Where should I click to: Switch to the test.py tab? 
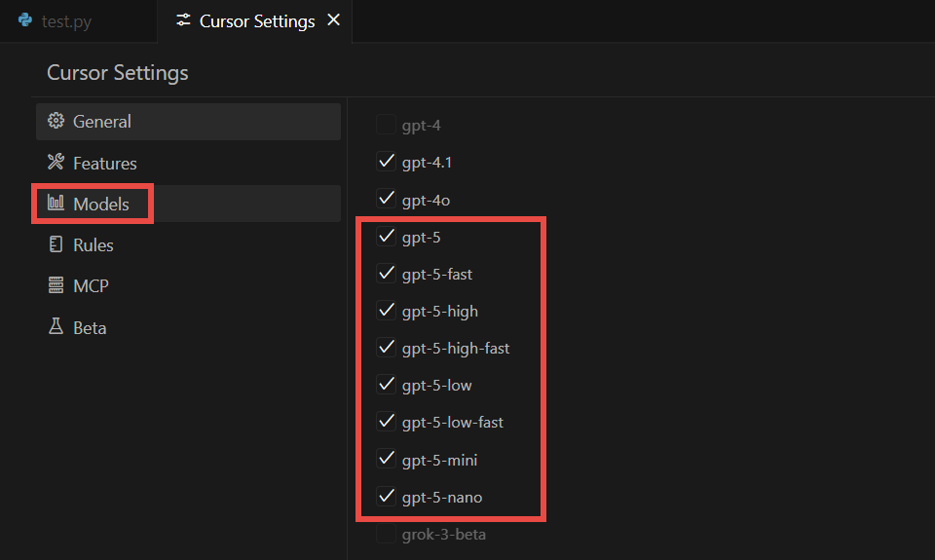click(78, 21)
